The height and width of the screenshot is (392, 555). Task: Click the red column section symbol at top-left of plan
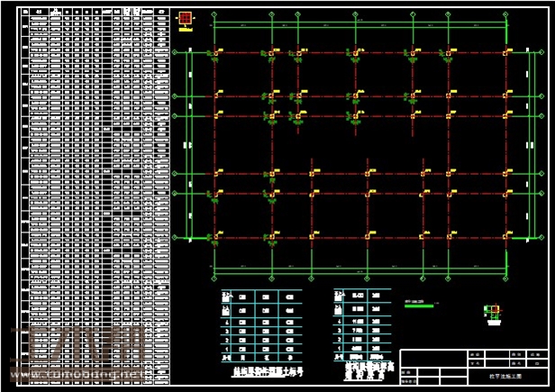coord(186,18)
